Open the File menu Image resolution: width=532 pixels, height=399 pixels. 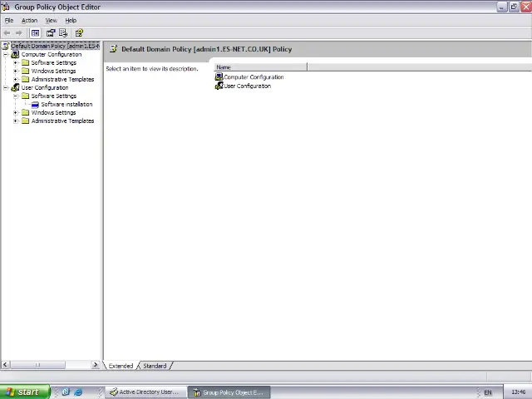tap(9, 20)
